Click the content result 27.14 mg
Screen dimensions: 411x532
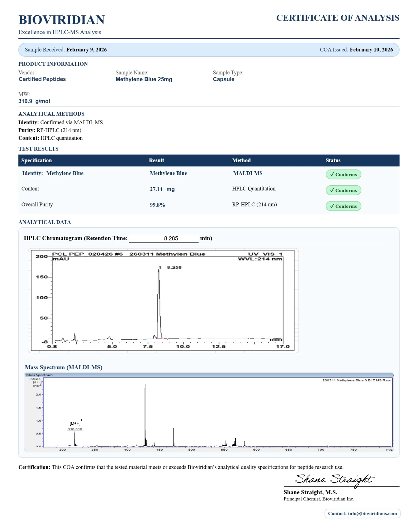pyautogui.click(x=162, y=189)
